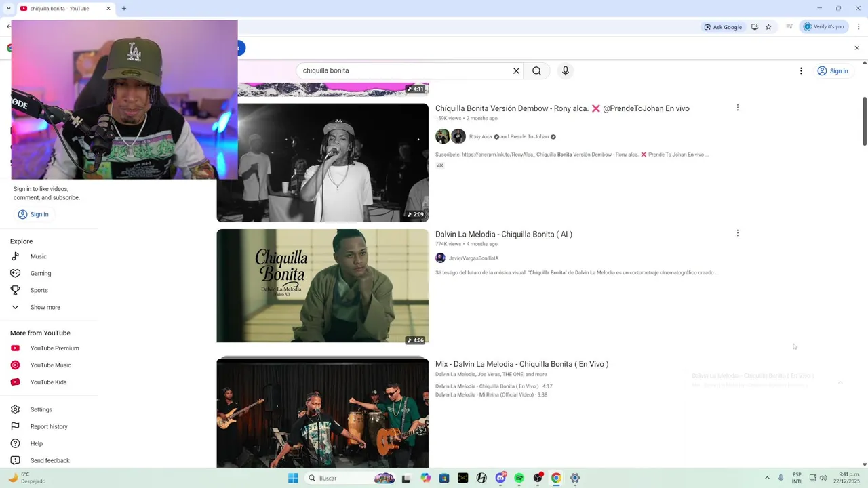Click the Rony Alca channel avatar

[x=443, y=136]
